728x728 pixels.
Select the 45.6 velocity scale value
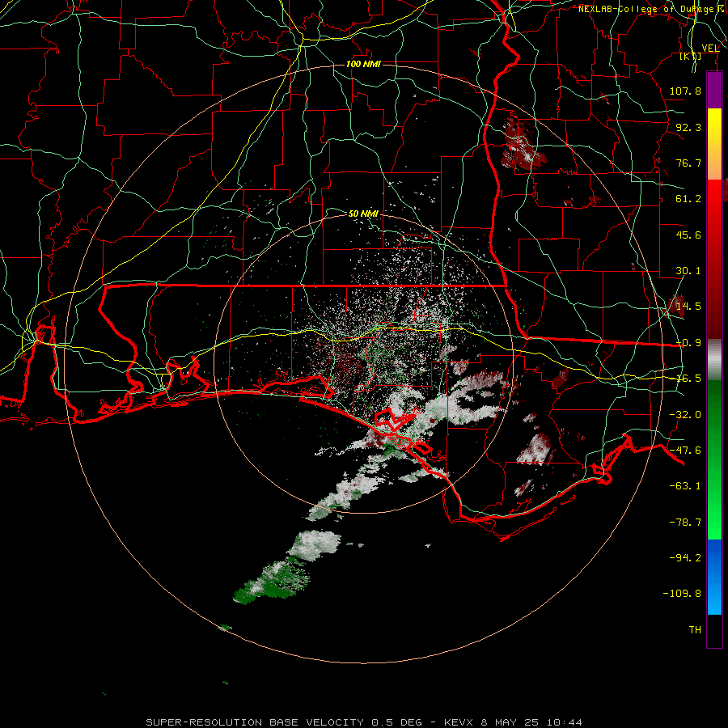(x=688, y=235)
